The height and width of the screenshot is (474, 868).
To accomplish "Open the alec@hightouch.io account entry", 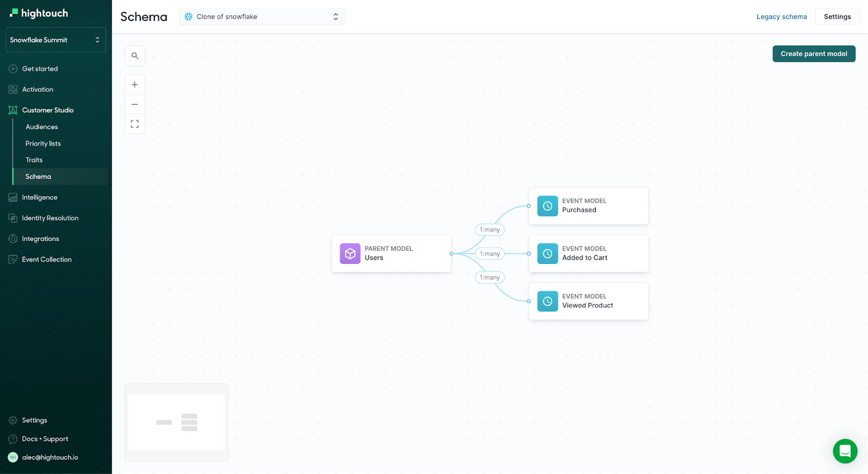I will click(x=50, y=457).
